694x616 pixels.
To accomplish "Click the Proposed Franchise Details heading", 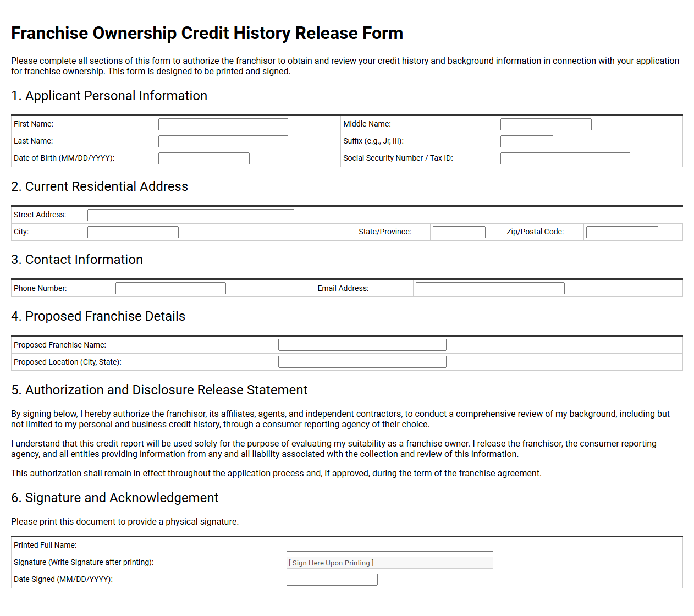I will click(98, 316).
